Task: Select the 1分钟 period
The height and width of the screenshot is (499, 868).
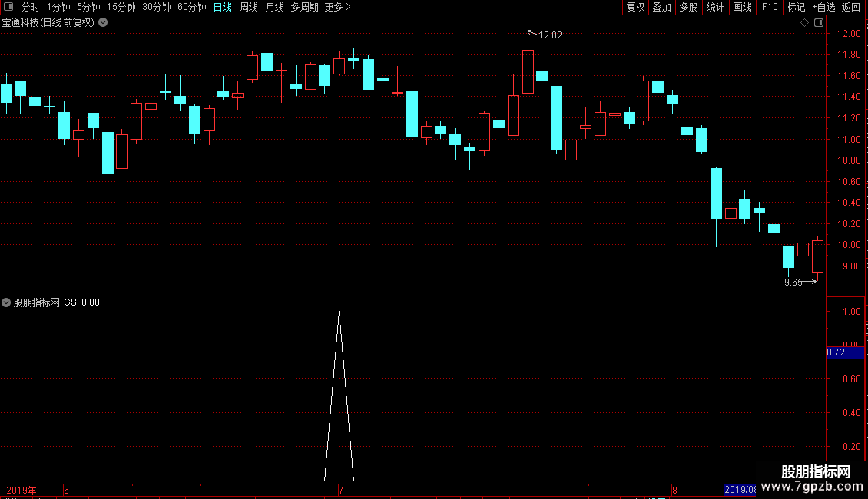Action: [x=58, y=7]
